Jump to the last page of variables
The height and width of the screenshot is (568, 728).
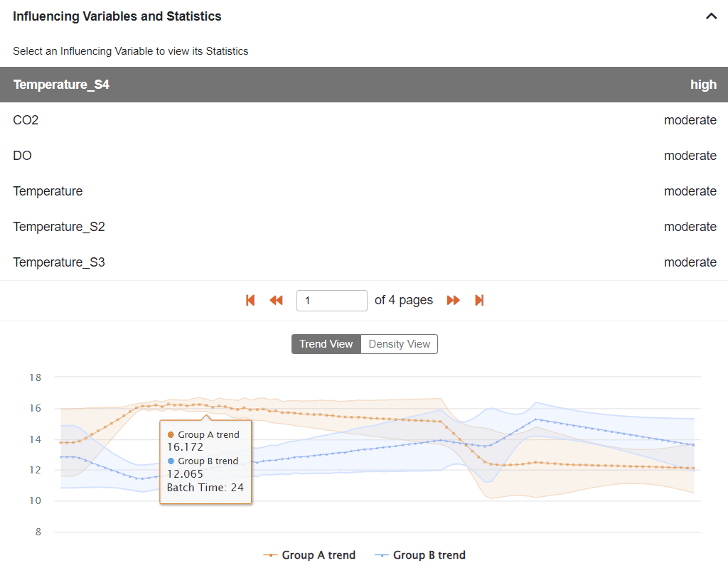[479, 300]
